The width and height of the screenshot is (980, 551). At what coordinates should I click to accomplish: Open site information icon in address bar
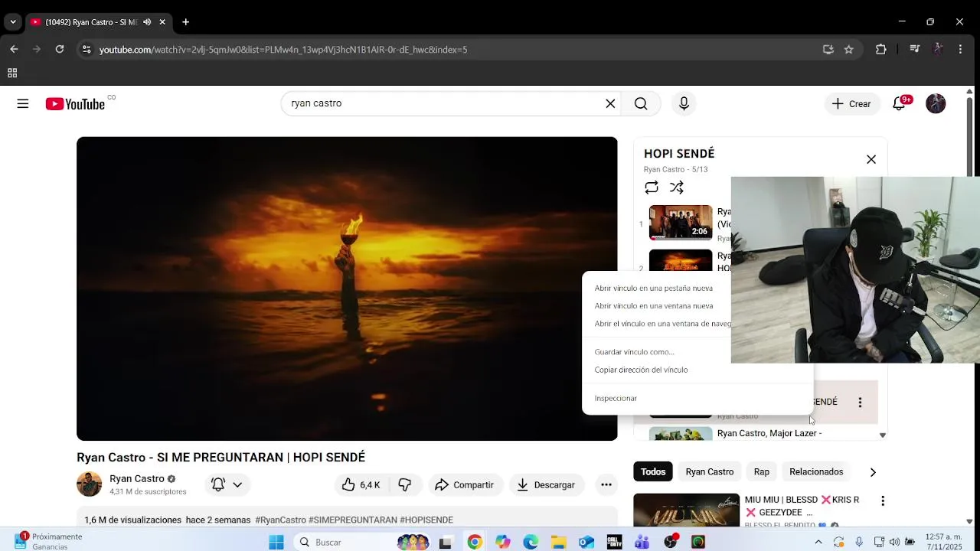[x=87, y=49]
